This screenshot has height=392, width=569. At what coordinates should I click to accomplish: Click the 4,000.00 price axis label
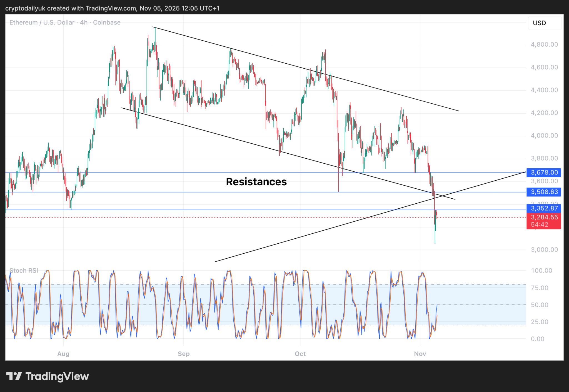pyautogui.click(x=544, y=136)
